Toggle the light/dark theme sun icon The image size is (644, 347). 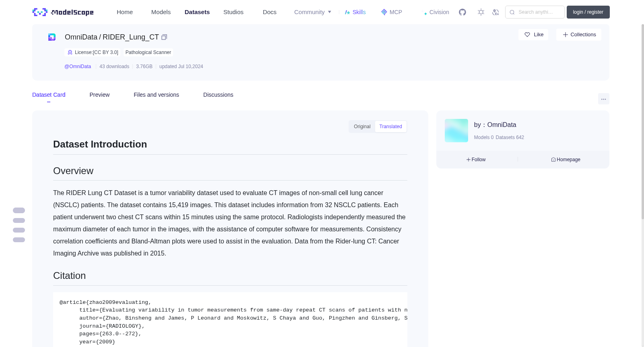pos(481,12)
